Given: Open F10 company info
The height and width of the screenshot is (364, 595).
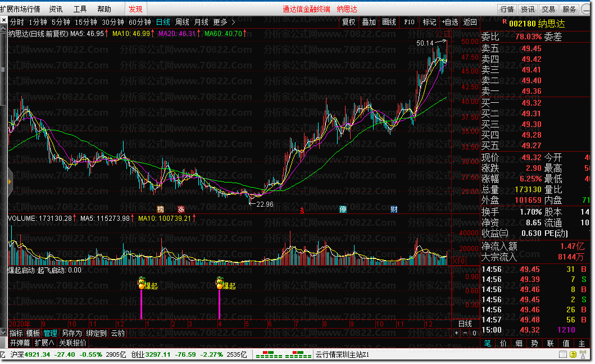Looking at the screenshot, I should pos(409,22).
